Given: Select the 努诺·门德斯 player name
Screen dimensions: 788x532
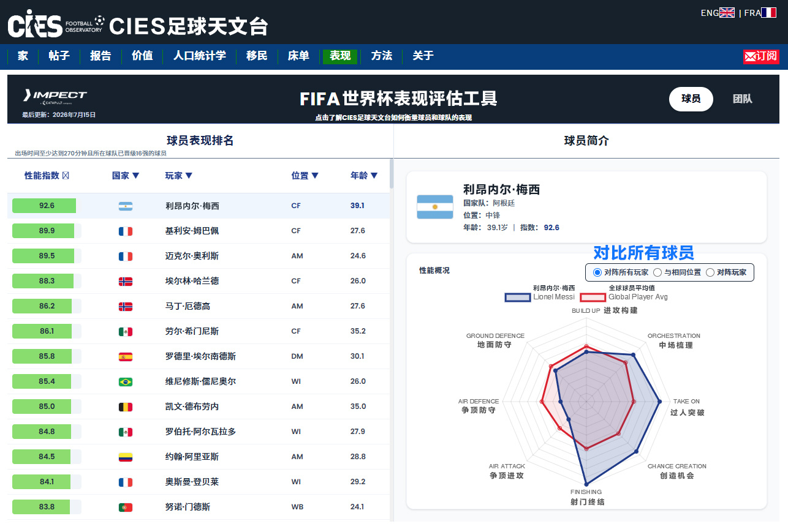Looking at the screenshot, I should [188, 507].
